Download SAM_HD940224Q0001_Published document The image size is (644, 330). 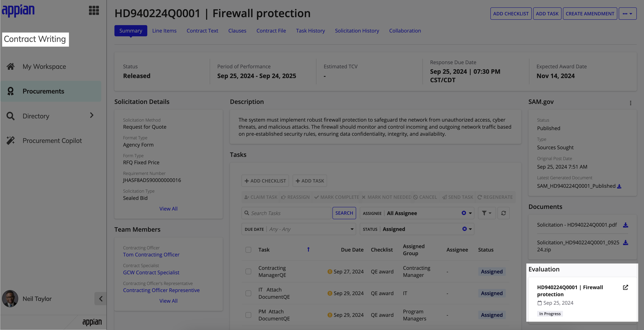pyautogui.click(x=619, y=186)
